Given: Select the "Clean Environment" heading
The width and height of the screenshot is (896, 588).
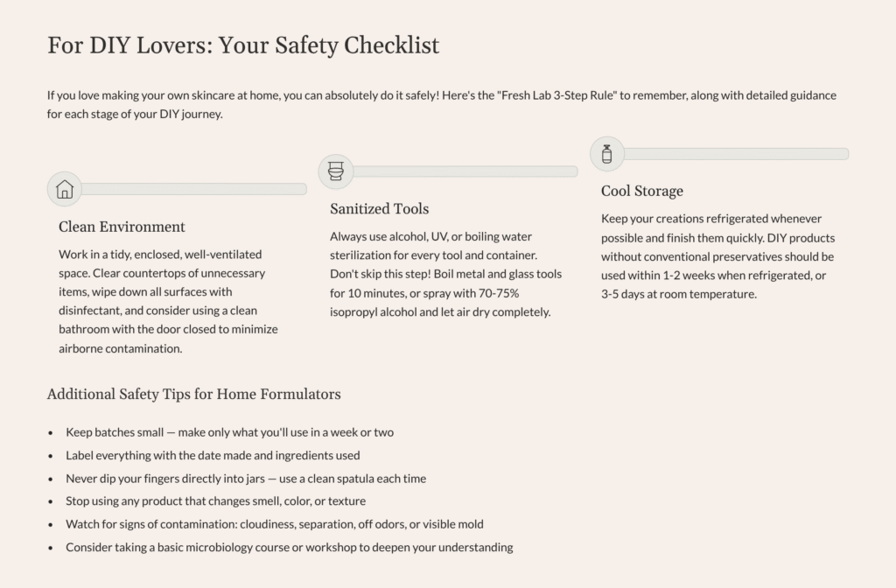Looking at the screenshot, I should (x=122, y=227).
